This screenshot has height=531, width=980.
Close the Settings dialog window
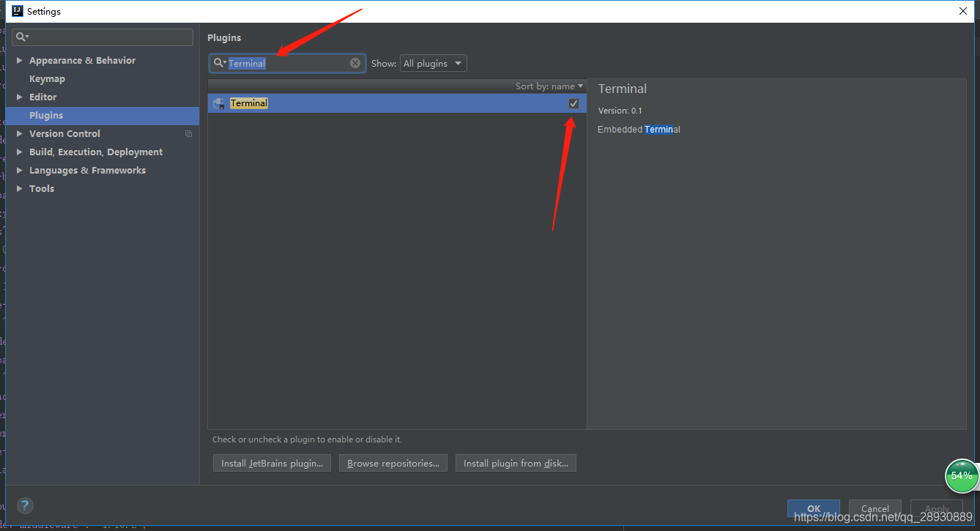962,11
